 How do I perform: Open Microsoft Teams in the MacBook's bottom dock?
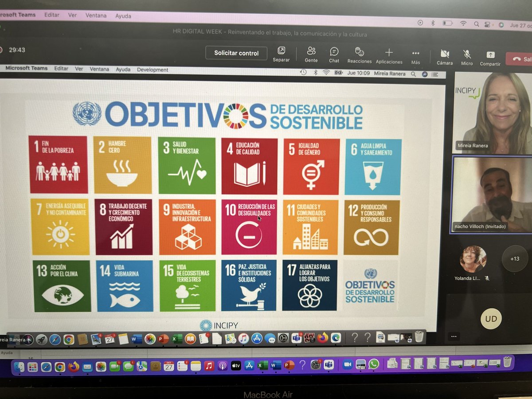tap(329, 364)
